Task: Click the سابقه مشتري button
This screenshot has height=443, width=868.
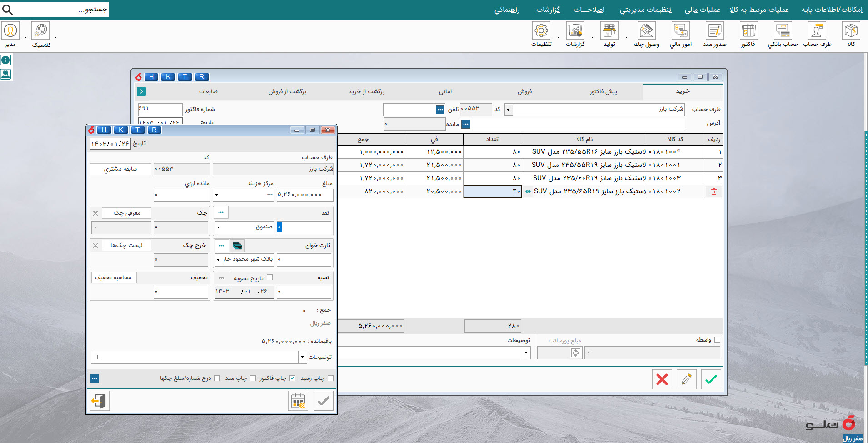Action: 120,169
